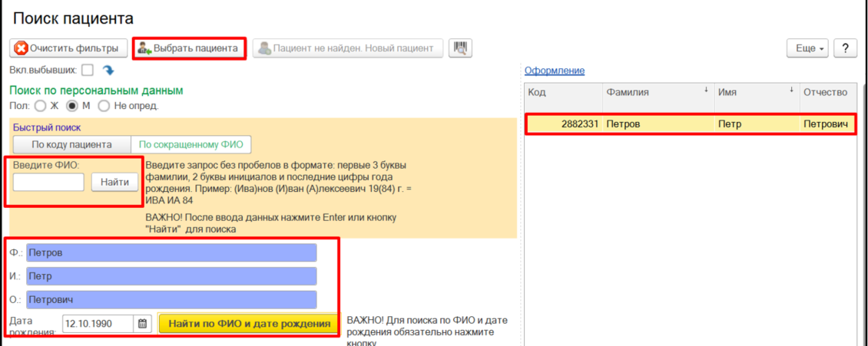The width and height of the screenshot is (868, 346).
Task: Open the Еще dropdown menu
Action: (809, 48)
